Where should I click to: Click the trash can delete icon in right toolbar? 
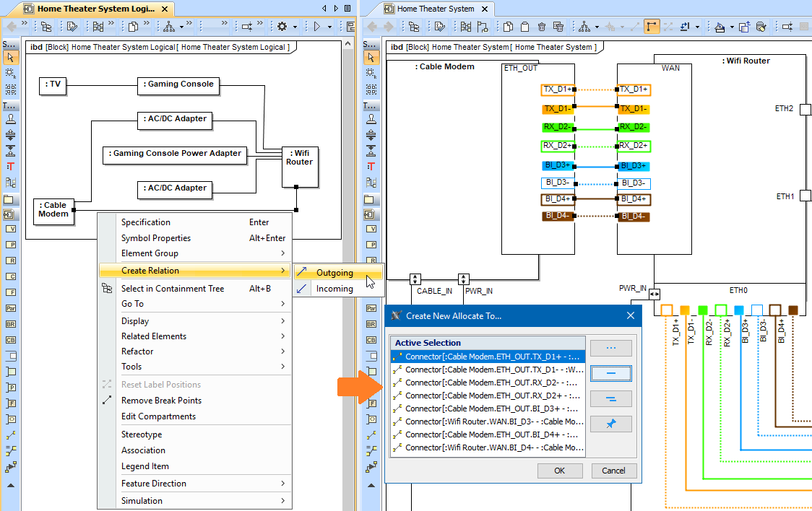tap(542, 27)
